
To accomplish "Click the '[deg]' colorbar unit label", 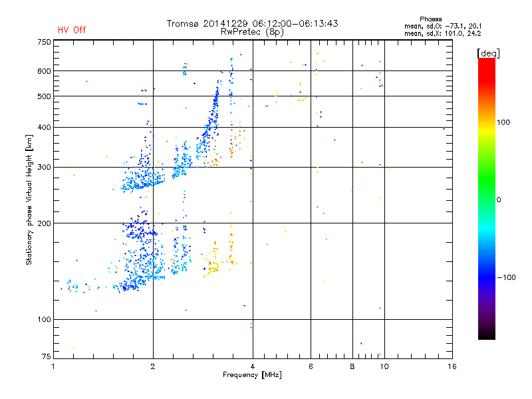I will [488, 53].
